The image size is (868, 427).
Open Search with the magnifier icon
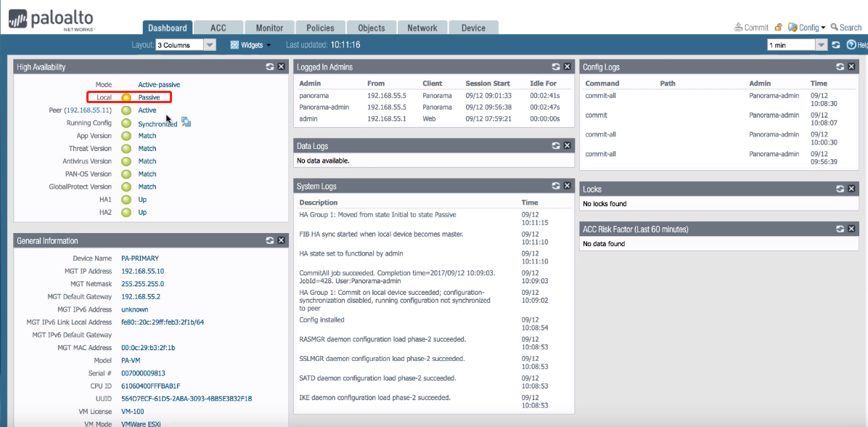(835, 28)
